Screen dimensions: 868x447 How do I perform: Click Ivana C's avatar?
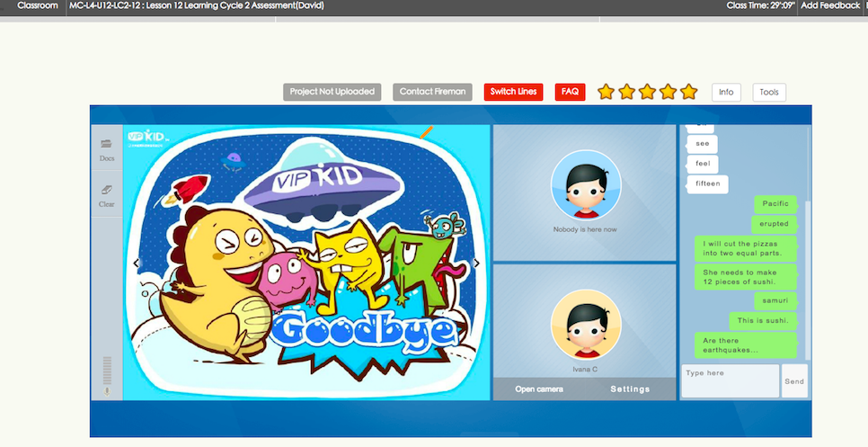tap(586, 325)
